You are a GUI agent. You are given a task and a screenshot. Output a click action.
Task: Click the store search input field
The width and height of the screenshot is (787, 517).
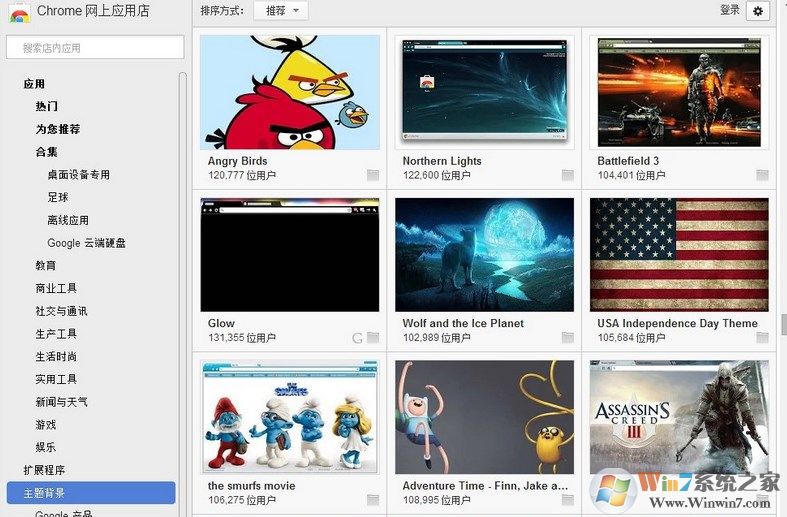tap(95, 47)
